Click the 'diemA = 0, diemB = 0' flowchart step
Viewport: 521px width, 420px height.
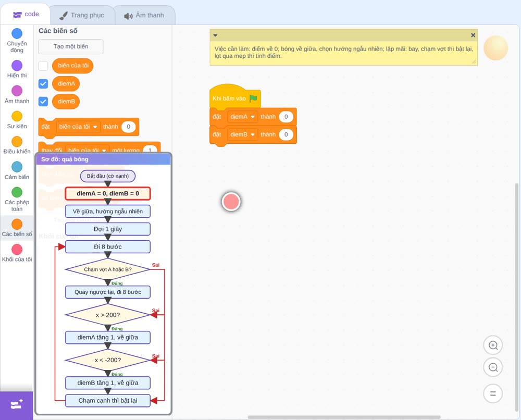(x=108, y=193)
